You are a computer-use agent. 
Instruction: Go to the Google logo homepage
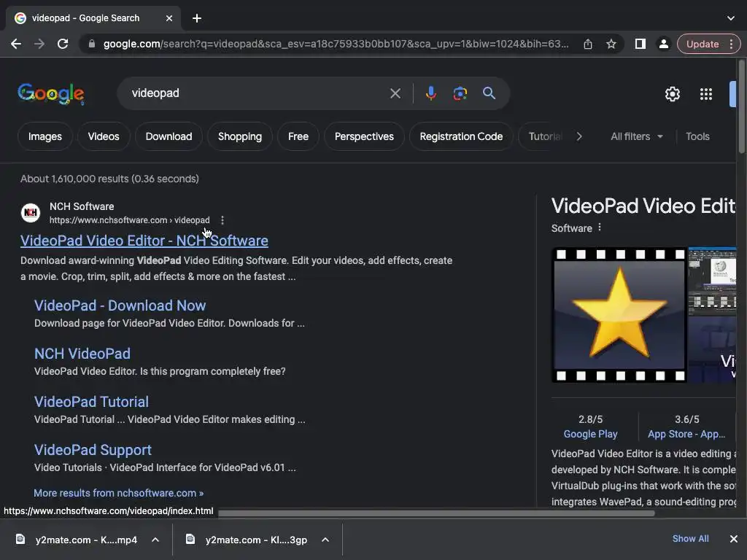(x=51, y=93)
